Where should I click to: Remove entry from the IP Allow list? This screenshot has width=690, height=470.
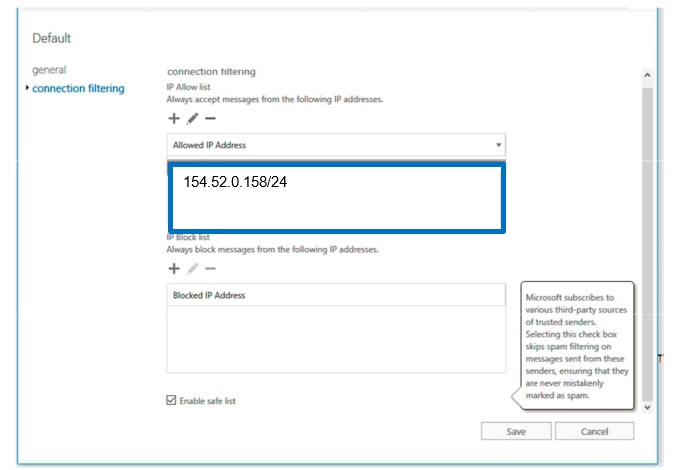[x=210, y=118]
